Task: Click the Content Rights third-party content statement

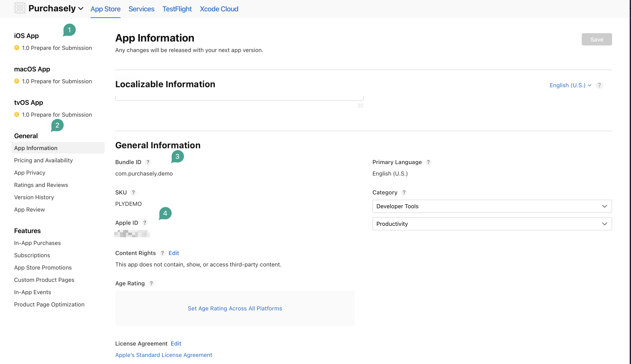Action: point(198,264)
